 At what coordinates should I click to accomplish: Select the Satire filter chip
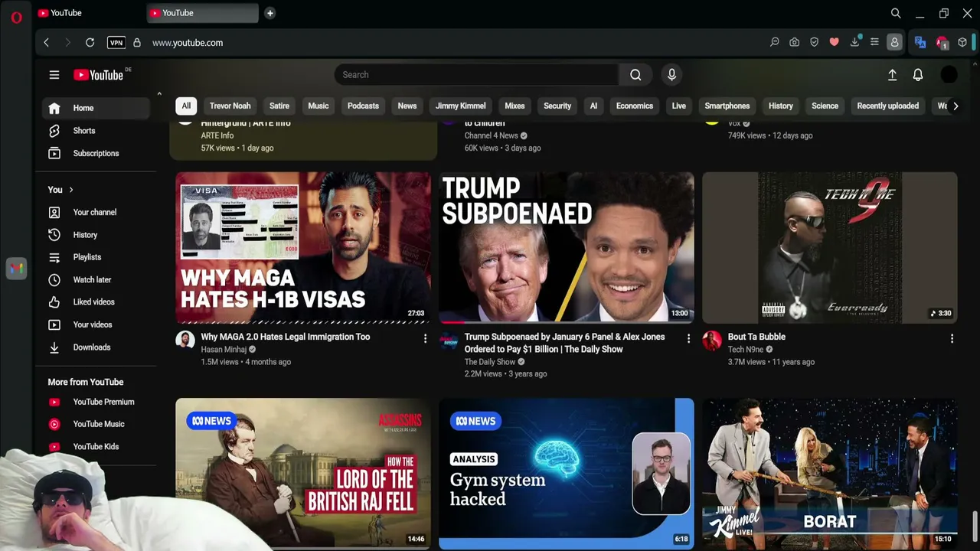(279, 106)
